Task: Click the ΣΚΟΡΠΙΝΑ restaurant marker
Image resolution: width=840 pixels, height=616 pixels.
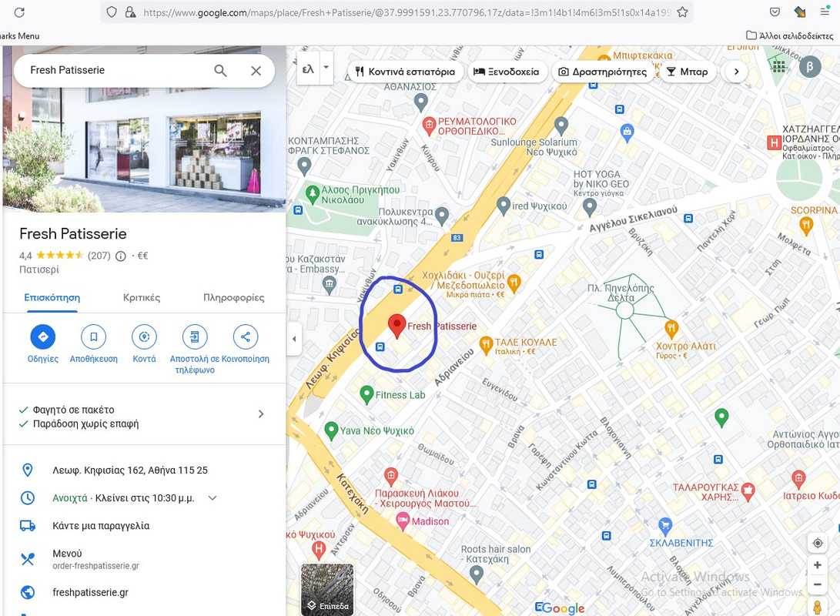Action: [x=805, y=225]
